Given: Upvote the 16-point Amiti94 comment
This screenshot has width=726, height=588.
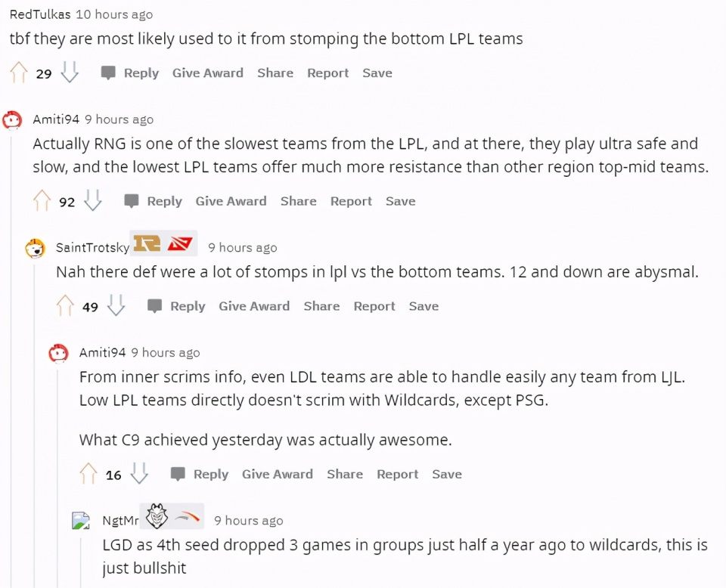Looking at the screenshot, I should tap(88, 474).
